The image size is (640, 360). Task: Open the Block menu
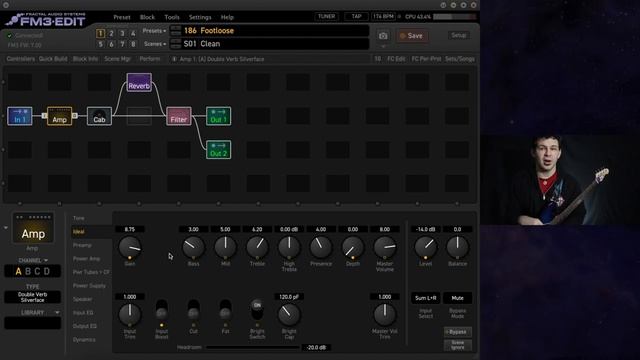[x=147, y=17]
